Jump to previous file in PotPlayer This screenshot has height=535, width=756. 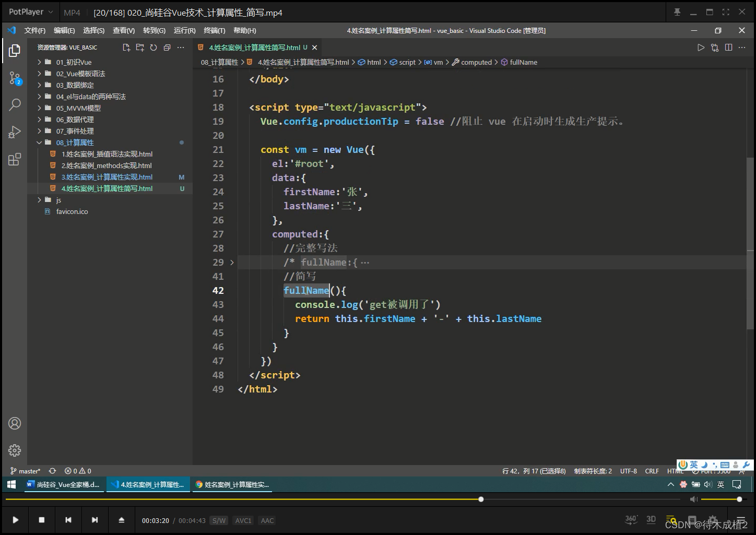68,520
